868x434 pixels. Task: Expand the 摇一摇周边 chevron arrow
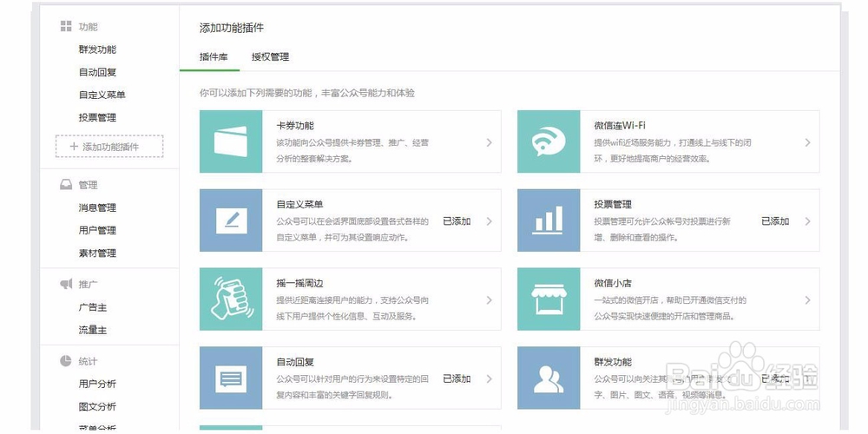(489, 300)
